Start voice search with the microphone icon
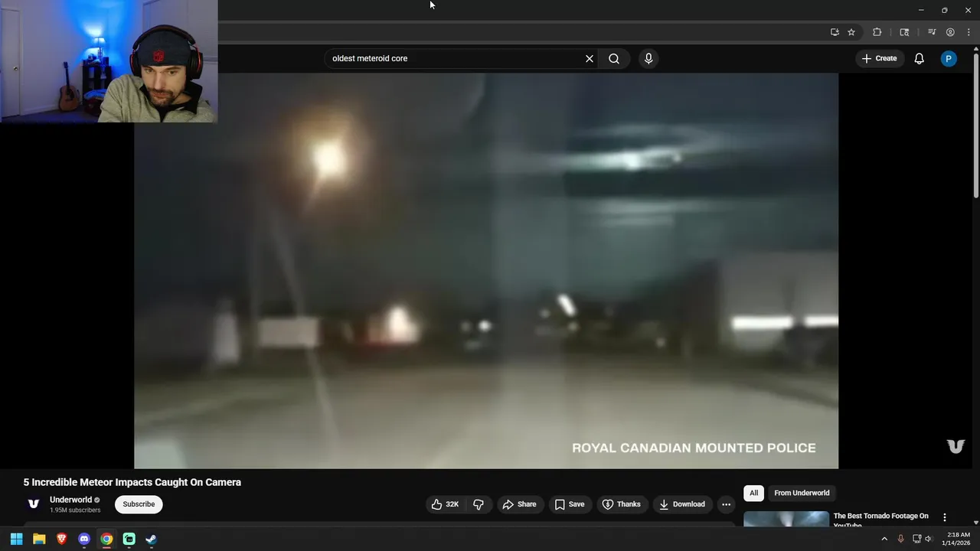 [x=648, y=59]
